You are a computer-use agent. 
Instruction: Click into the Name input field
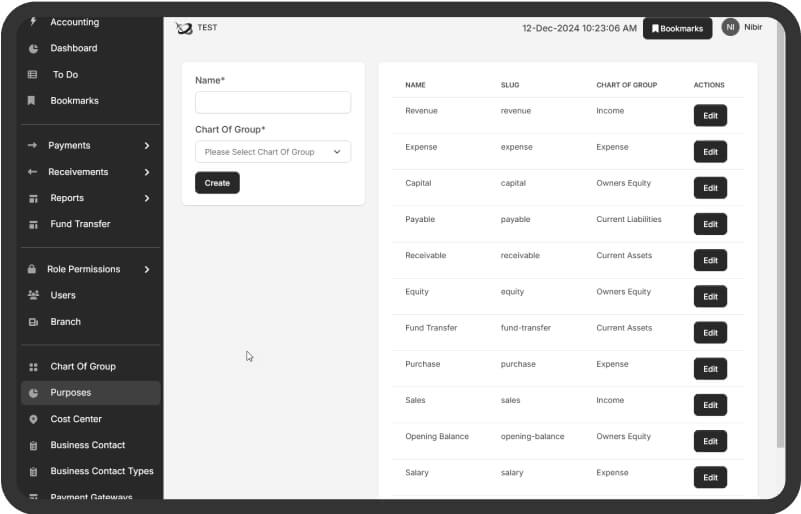click(272, 103)
